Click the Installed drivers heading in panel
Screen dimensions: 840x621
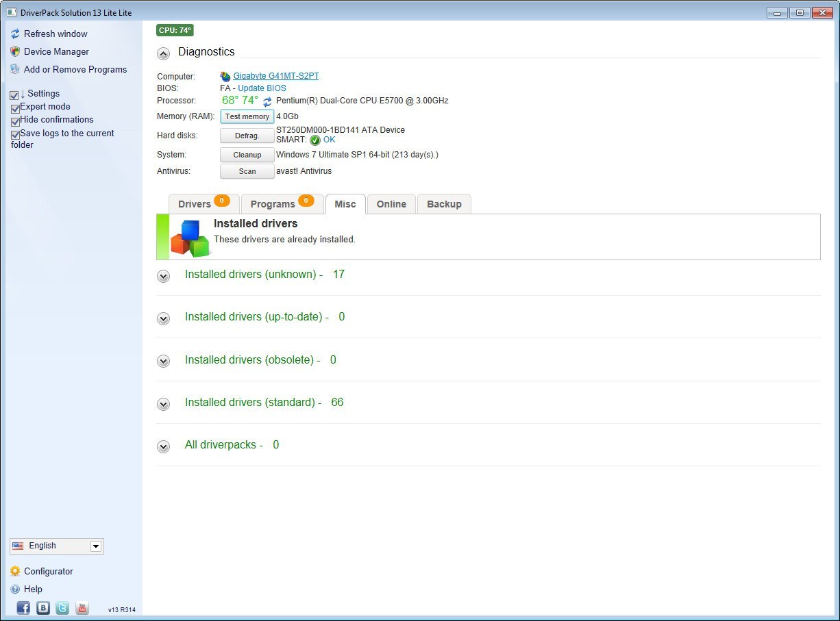[256, 224]
